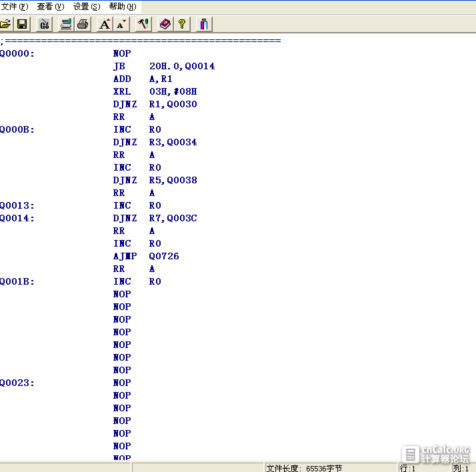476x472 pixels.
Task: Click the toolbar icon left of printer
Action: (66, 24)
